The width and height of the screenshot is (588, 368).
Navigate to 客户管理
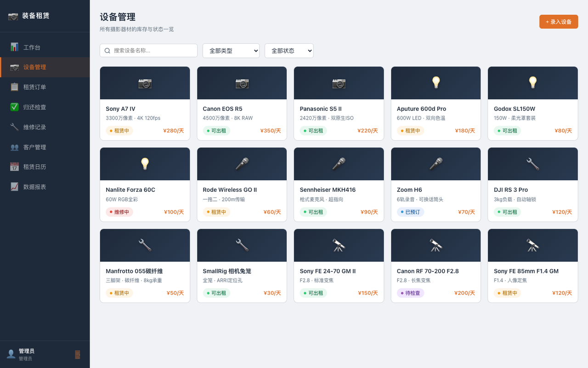click(x=45, y=147)
